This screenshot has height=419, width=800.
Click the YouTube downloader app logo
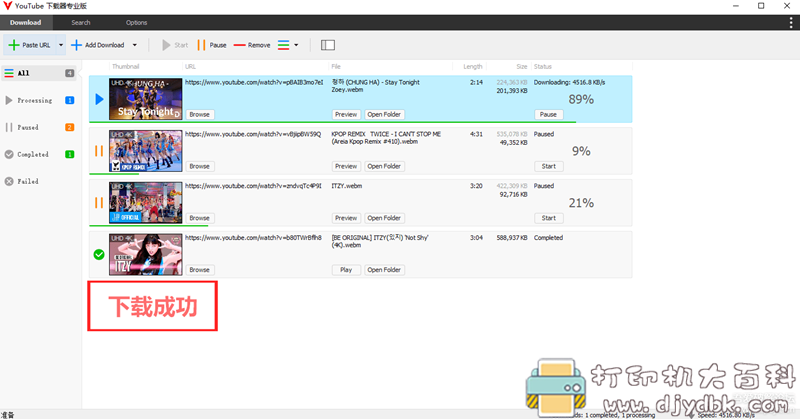tap(7, 6)
